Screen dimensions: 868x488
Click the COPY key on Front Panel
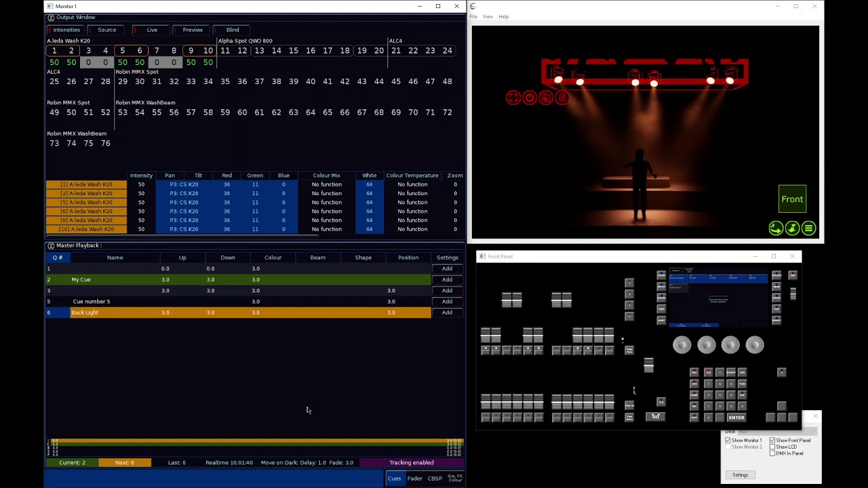pos(694,418)
